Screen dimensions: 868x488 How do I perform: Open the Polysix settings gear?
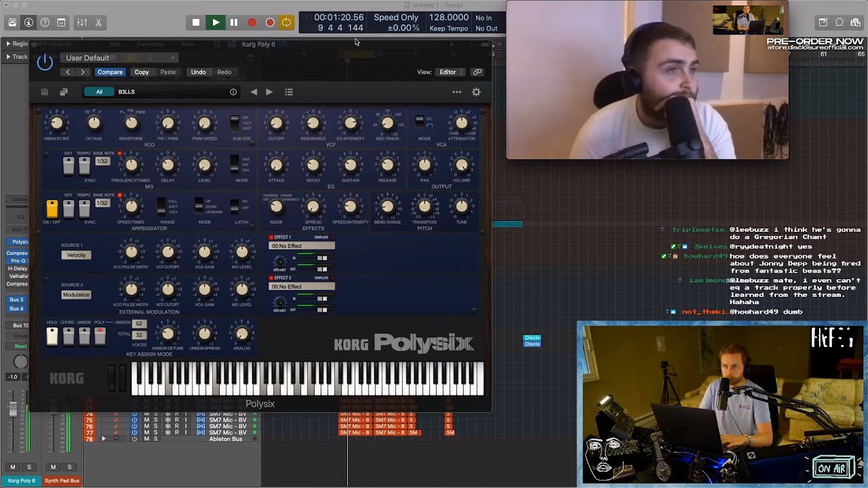476,92
